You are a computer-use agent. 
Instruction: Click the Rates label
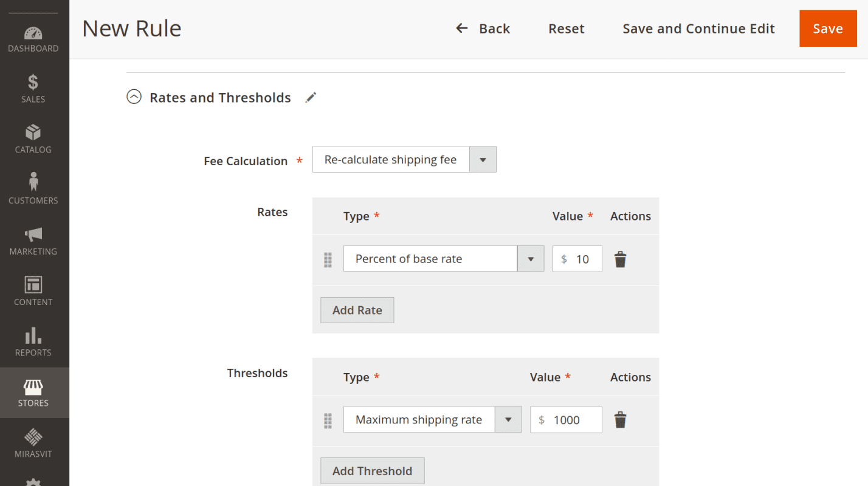coord(272,212)
